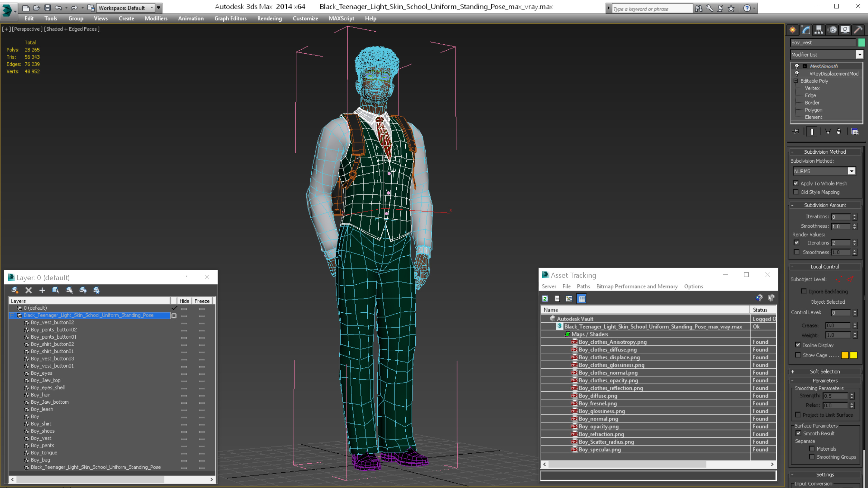This screenshot has width=868, height=488.
Task: Toggle Show End Result icon
Action: tap(812, 131)
